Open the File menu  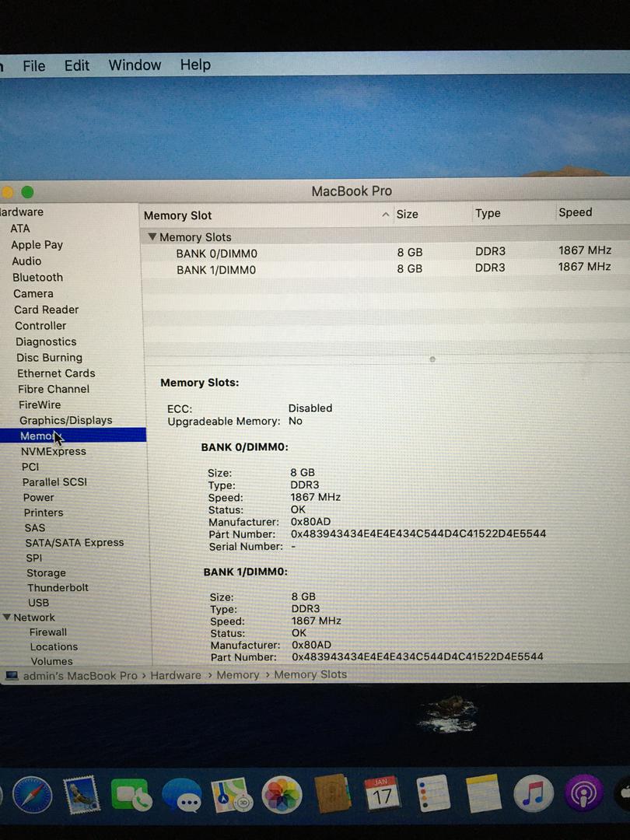tap(33, 66)
